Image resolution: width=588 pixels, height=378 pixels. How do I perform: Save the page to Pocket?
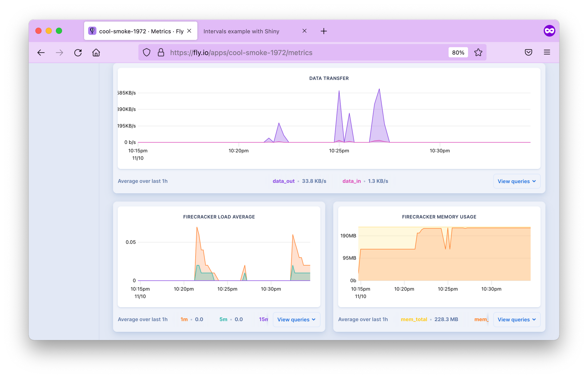click(x=528, y=52)
